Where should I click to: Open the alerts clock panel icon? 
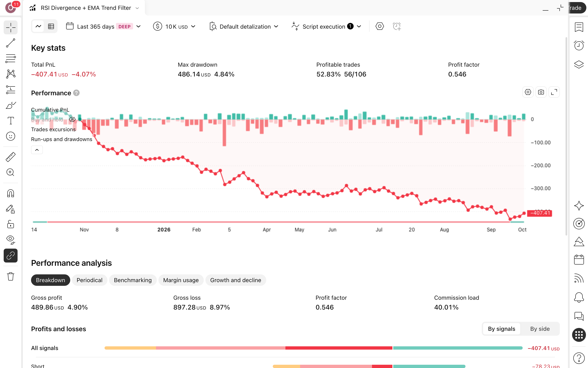(x=579, y=46)
